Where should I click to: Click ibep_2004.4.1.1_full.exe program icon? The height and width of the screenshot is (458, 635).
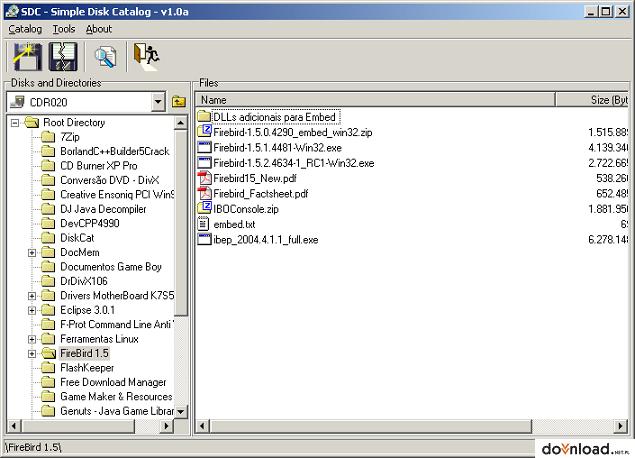[x=204, y=239]
